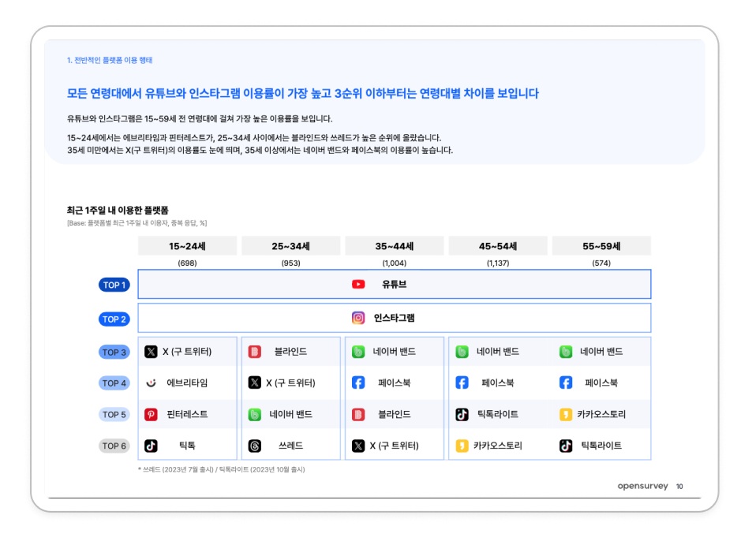
Task: Click the '핀터레스트' label text
Action: click(187, 414)
